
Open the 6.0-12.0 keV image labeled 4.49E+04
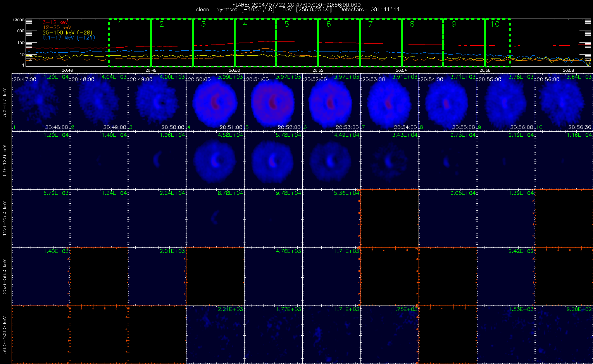tap(332, 160)
